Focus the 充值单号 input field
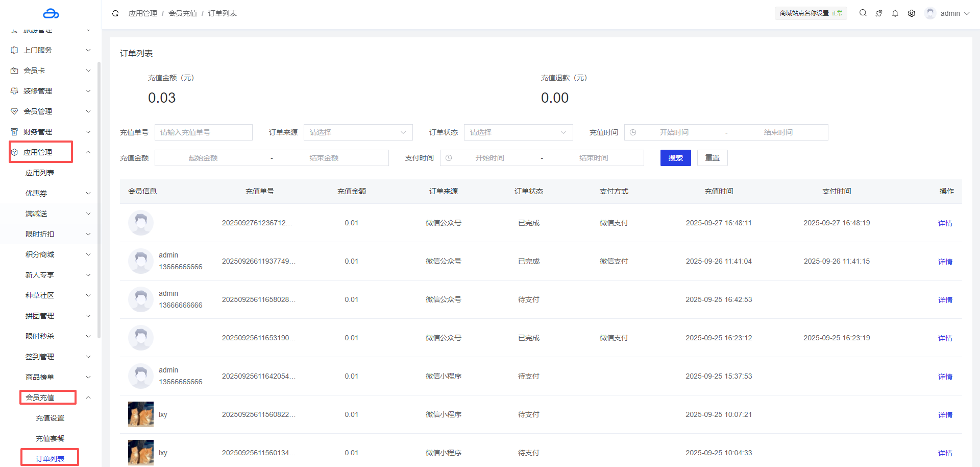 [x=203, y=132]
